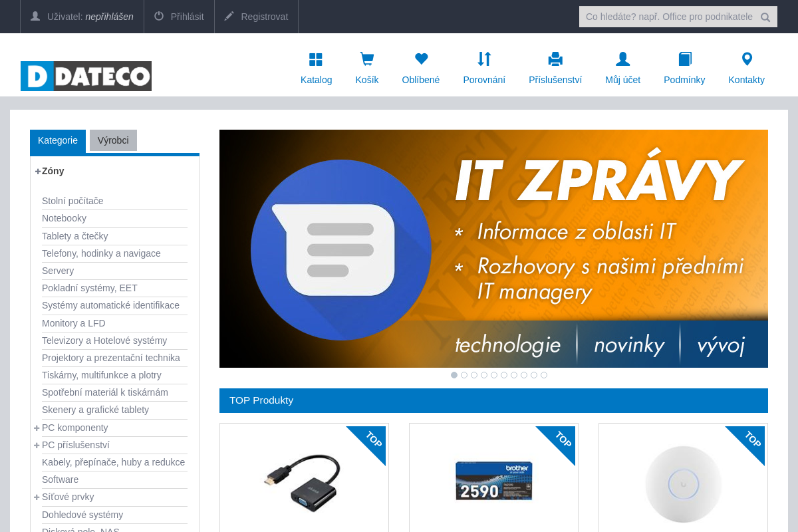Open Skenery a grafické tablety category
The image size is (798, 532).
[x=95, y=410]
